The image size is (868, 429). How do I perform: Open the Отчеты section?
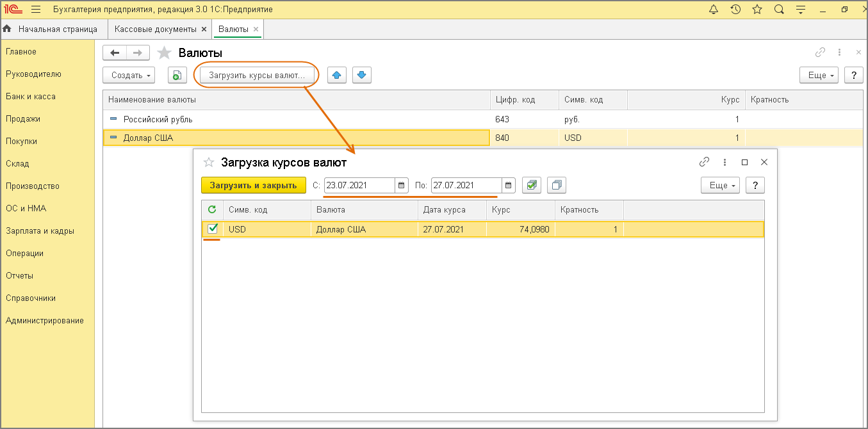(19, 275)
